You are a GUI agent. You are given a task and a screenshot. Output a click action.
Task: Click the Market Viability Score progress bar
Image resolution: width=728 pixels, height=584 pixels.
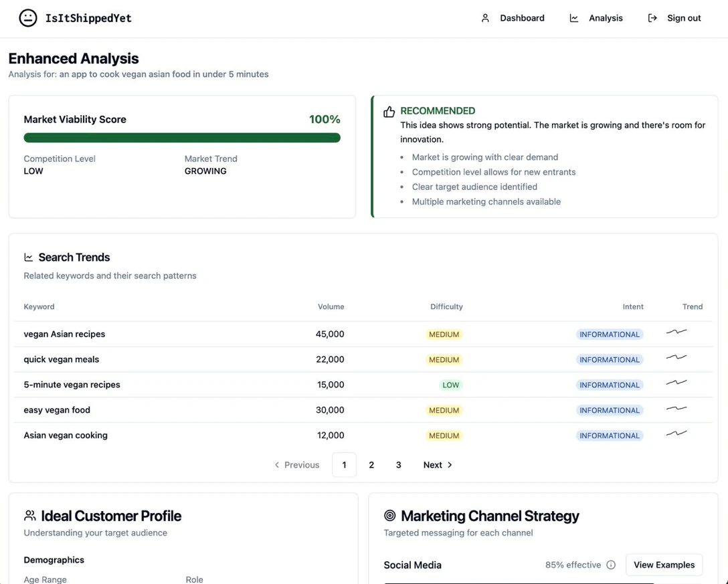coord(182,138)
